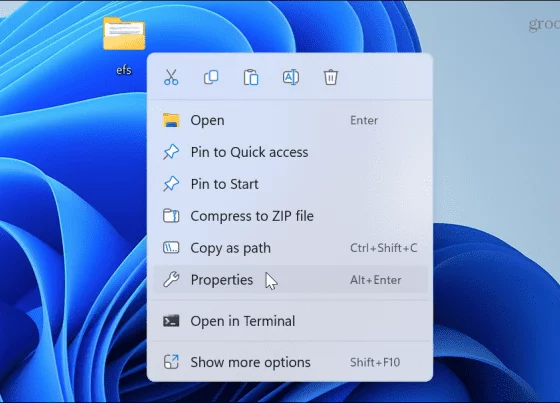Click the Delete trash icon
The image size is (560, 403).
tap(331, 77)
